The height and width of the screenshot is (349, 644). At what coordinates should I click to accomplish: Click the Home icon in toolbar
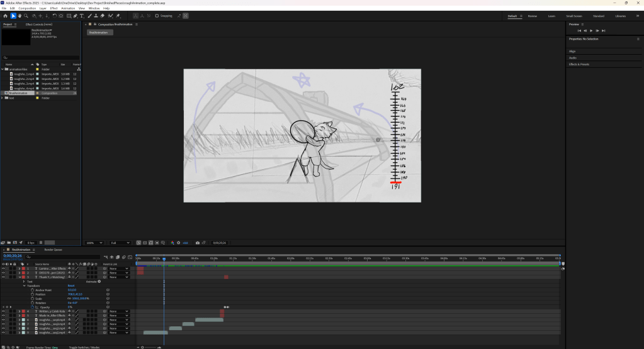[x=5, y=16]
